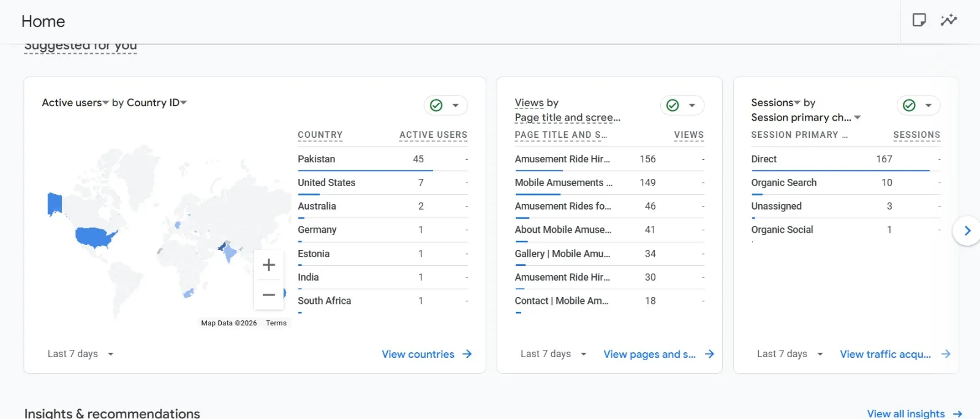Select the Organic Social channel row
The height and width of the screenshot is (419, 980).
pos(846,230)
